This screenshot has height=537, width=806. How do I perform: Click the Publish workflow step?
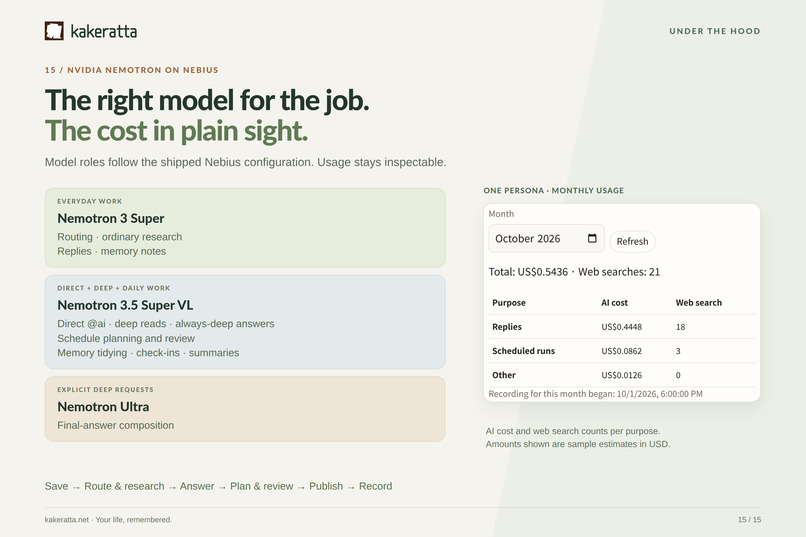(326, 486)
